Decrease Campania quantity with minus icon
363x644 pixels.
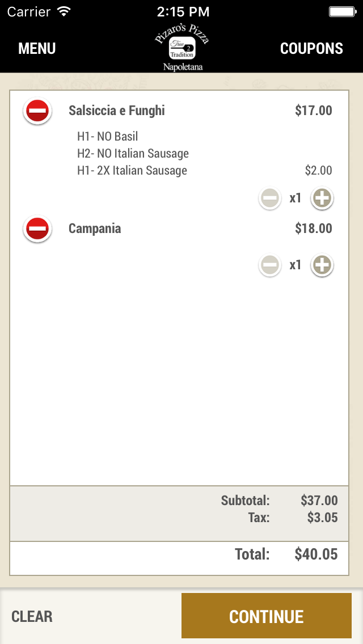[270, 265]
